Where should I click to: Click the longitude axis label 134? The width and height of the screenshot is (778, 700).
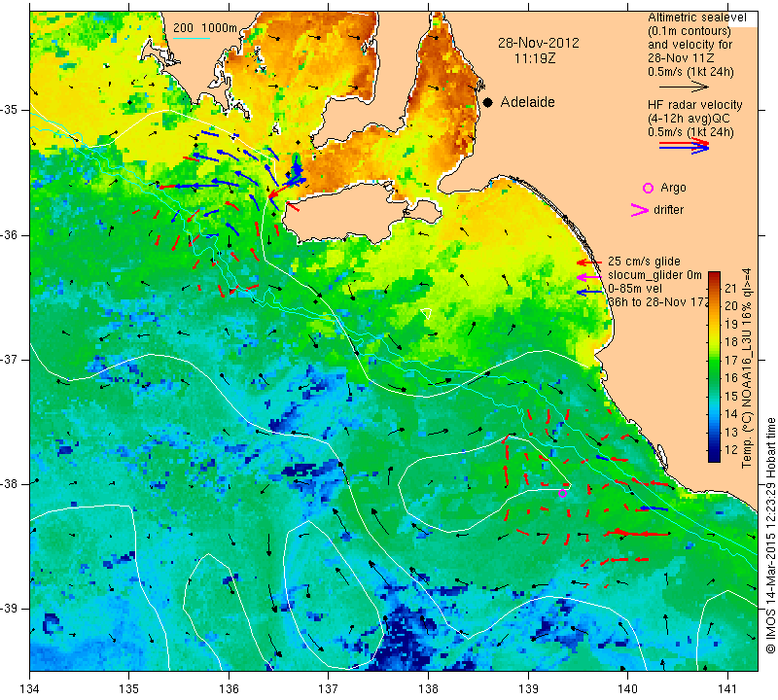pyautogui.click(x=30, y=688)
